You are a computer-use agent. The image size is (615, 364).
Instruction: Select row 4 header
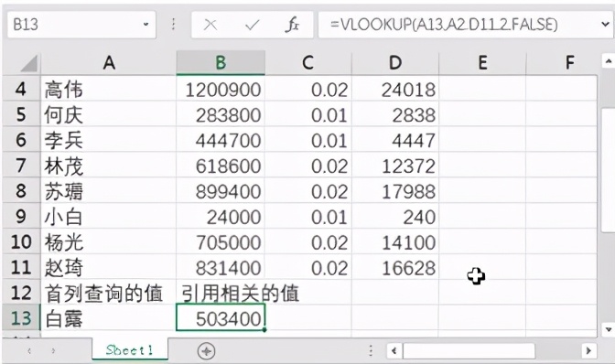[21, 89]
